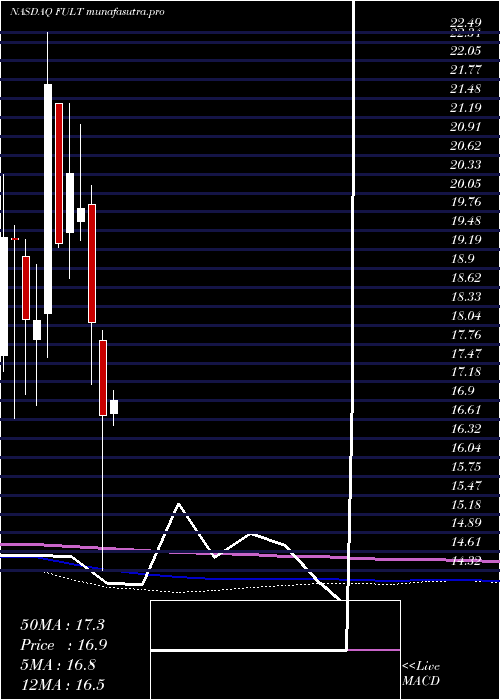Image resolution: width=500 pixels, height=700 pixels.
Task: Click the 17.47 price axis label
Action: tap(466, 354)
